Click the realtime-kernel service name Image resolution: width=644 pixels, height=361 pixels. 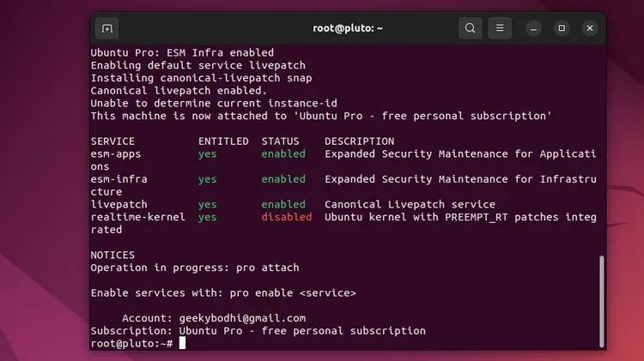(137, 217)
